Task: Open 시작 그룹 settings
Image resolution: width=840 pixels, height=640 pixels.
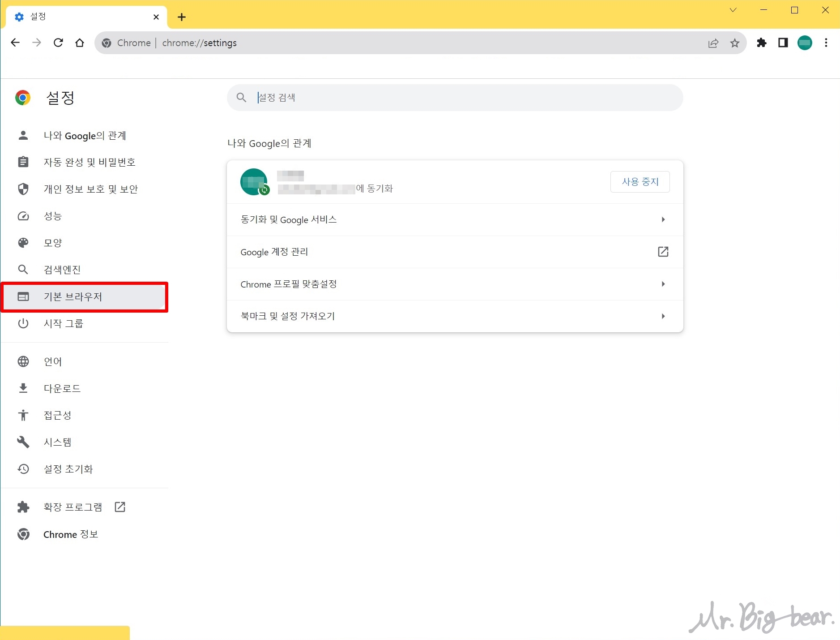Action: [85, 323]
